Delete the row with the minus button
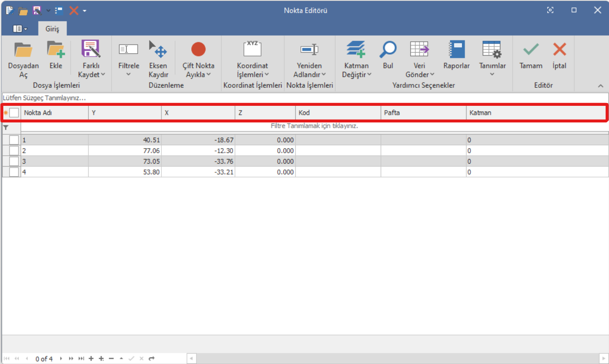609x364 pixels. pos(111,359)
